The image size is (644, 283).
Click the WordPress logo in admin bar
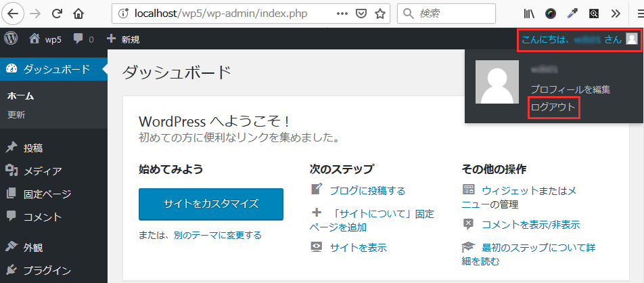coord(10,39)
